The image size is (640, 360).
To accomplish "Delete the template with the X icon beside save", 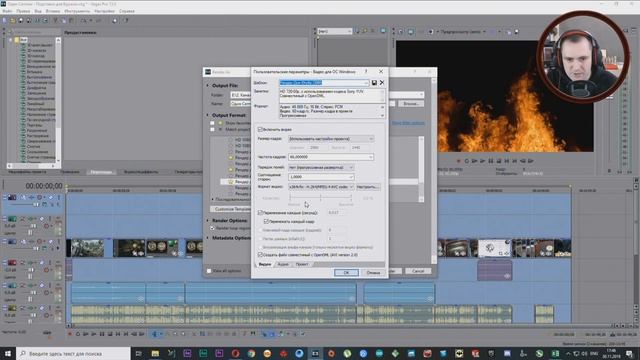I will [x=382, y=82].
